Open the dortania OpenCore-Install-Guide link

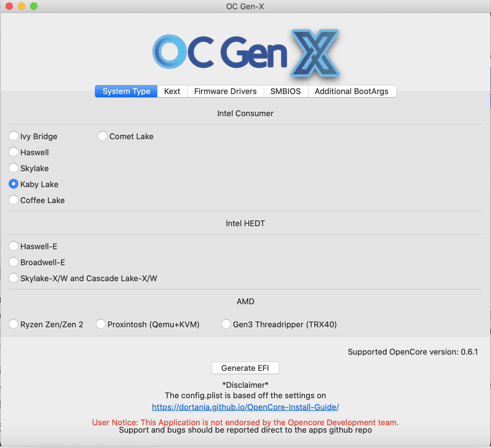[245, 407]
